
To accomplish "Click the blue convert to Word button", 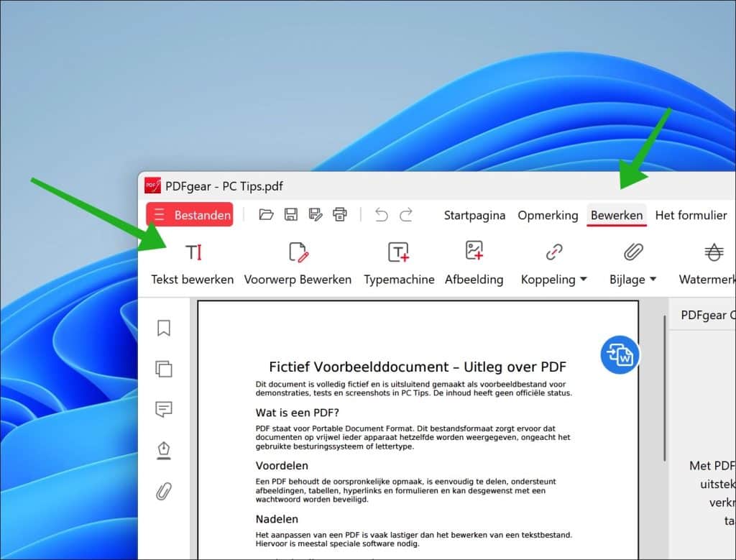I will pos(620,355).
